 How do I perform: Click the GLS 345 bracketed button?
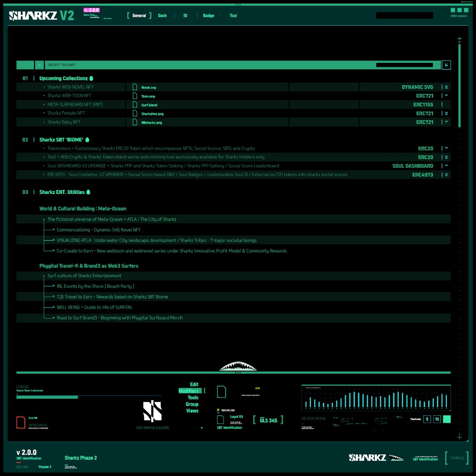pyautogui.click(x=269, y=420)
